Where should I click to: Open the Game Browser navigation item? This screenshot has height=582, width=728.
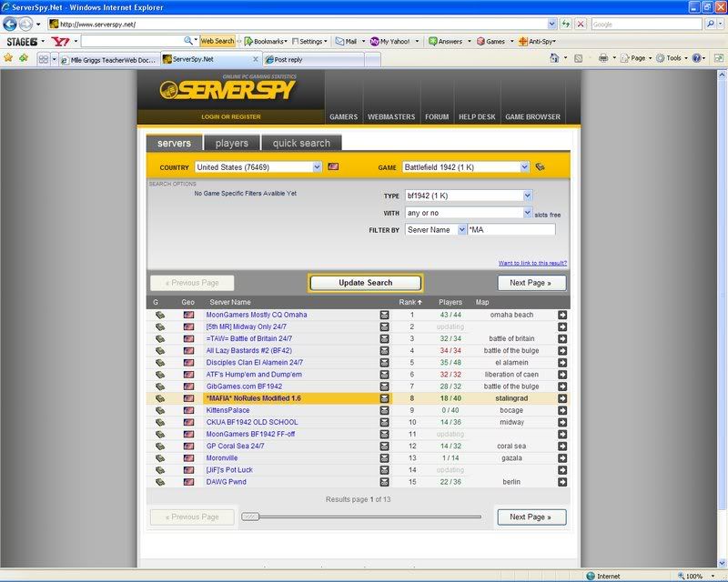click(532, 116)
